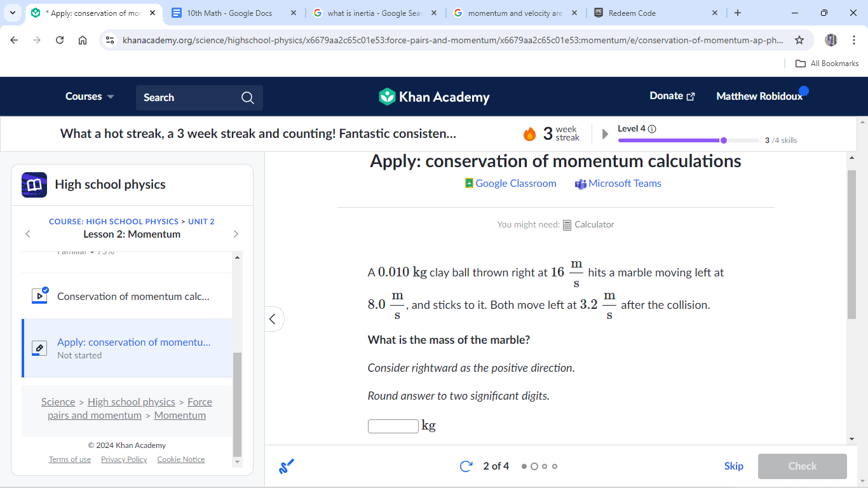Click COURSE: HIGH SCHOOL PHYSICS link
Screen dimensions: 868x488
pos(114,222)
